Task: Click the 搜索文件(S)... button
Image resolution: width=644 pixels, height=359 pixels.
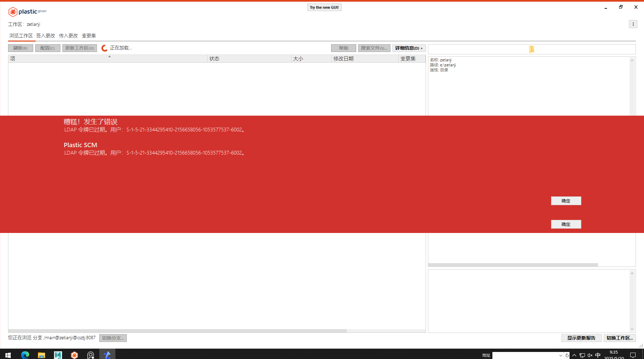Action: pos(374,48)
